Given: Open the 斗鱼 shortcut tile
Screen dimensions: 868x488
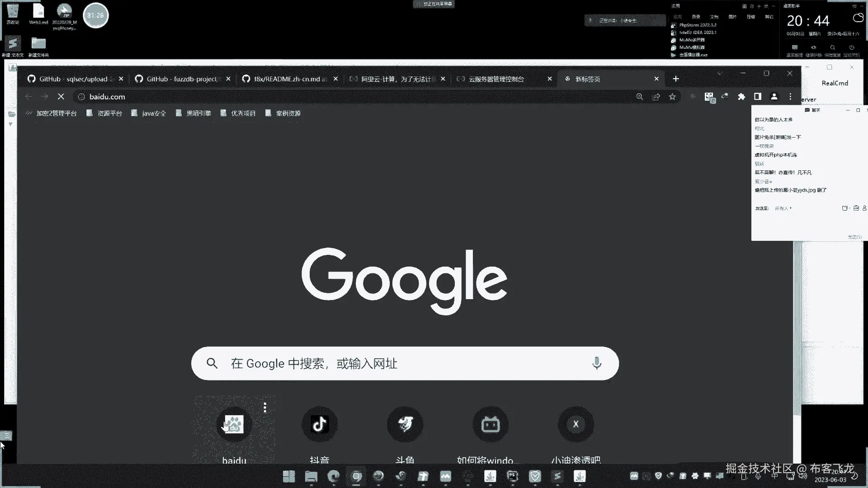Looking at the screenshot, I should (405, 424).
